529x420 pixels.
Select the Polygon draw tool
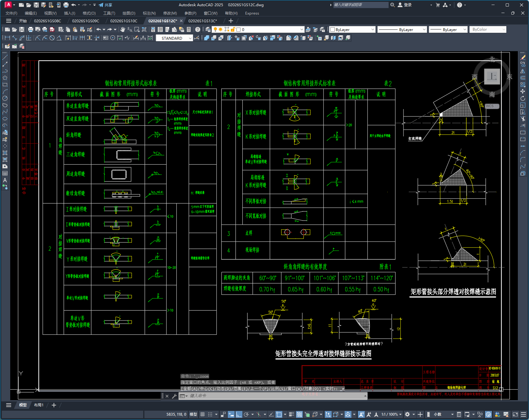pyautogui.click(x=5, y=78)
